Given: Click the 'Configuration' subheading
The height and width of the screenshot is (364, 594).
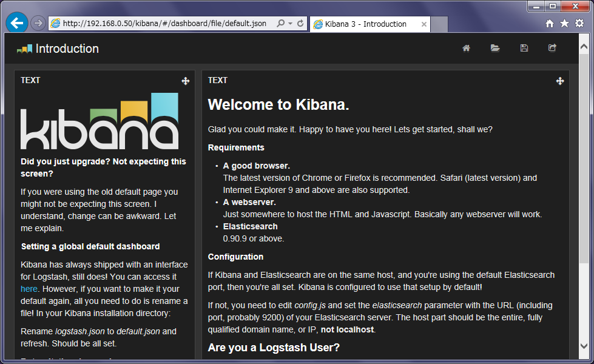Looking at the screenshot, I should pos(235,257).
